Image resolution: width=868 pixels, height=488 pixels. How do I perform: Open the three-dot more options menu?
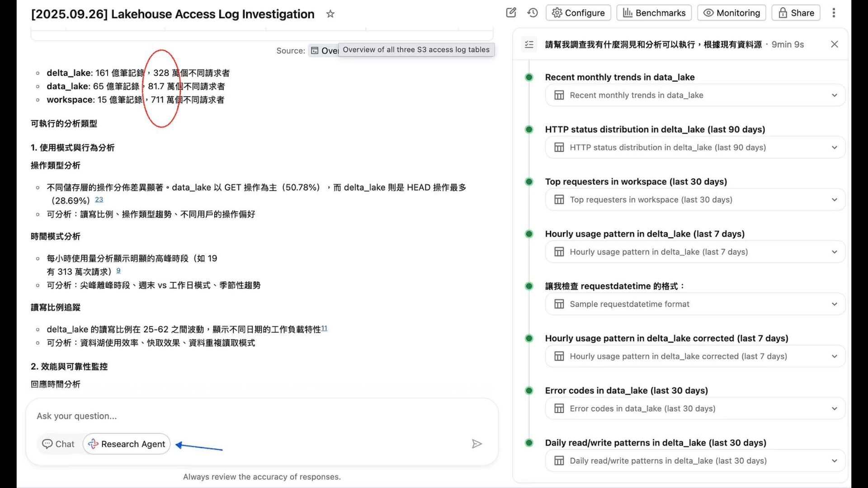click(x=834, y=13)
